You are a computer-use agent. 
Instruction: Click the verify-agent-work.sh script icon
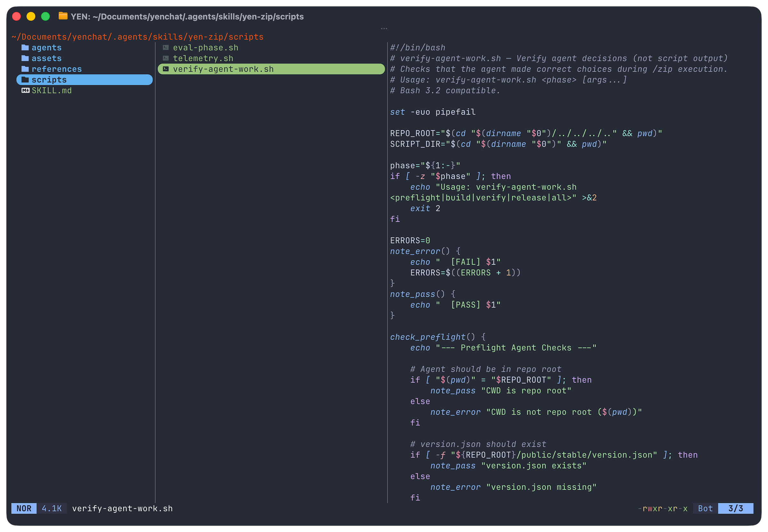pos(166,69)
